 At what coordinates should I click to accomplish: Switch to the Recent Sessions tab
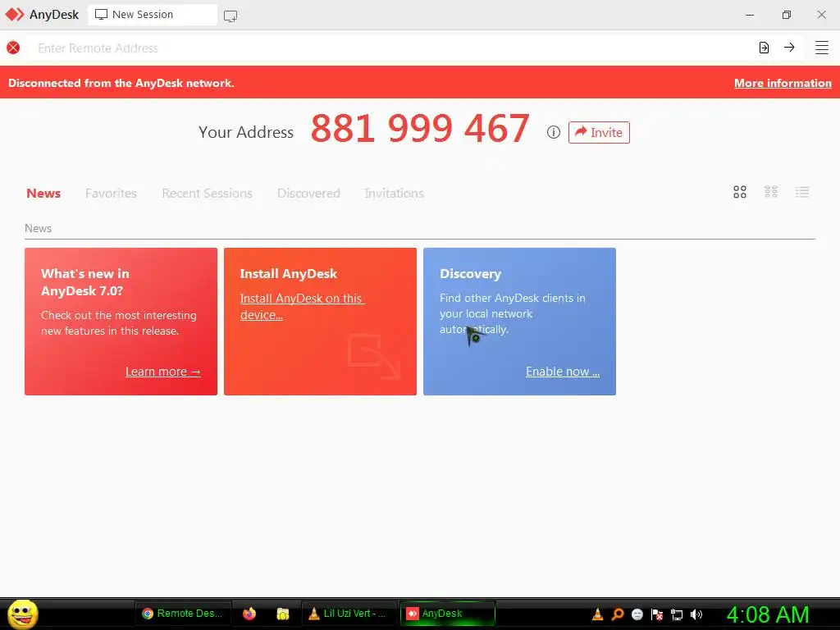[x=207, y=194]
